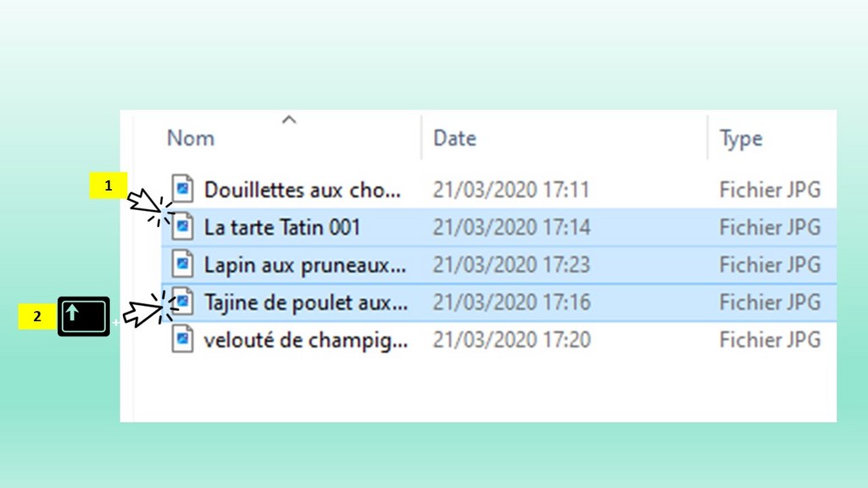Screen dimensions: 868x488
Task: Click the yellow step 1 label
Action: pyautogui.click(x=108, y=186)
